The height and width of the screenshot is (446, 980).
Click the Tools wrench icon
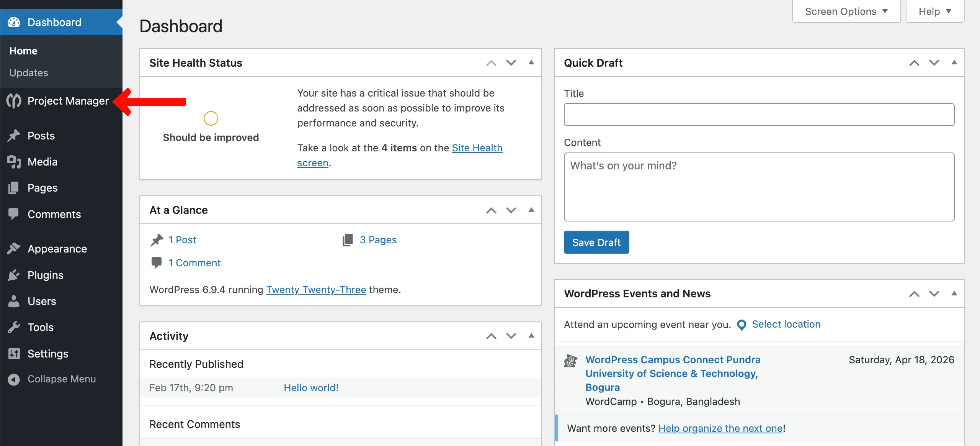pyautogui.click(x=14, y=327)
